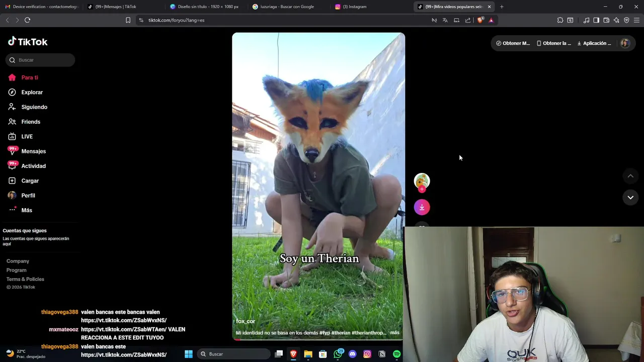Seek the video progress bar
644x362 pixels.
pyautogui.click(x=317, y=339)
